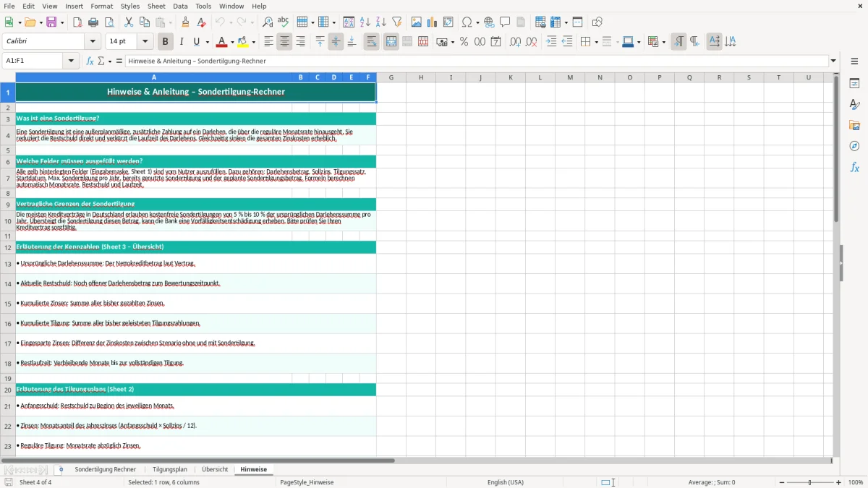Viewport: 868px width, 488px height.
Task: Open Font Name dropdown
Action: 92,42
